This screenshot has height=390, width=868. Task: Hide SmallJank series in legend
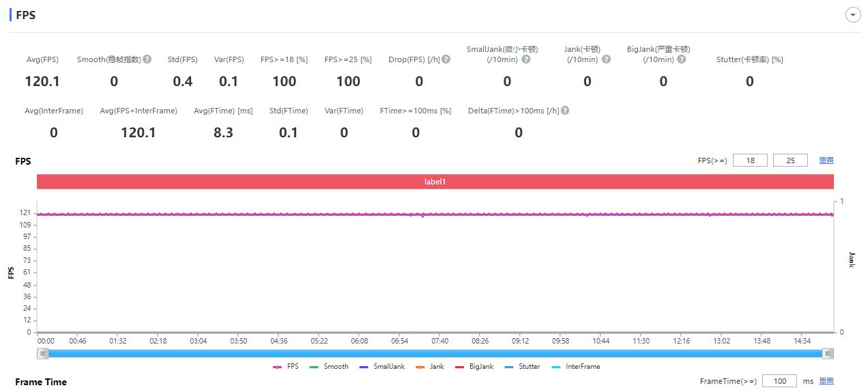pyautogui.click(x=381, y=367)
